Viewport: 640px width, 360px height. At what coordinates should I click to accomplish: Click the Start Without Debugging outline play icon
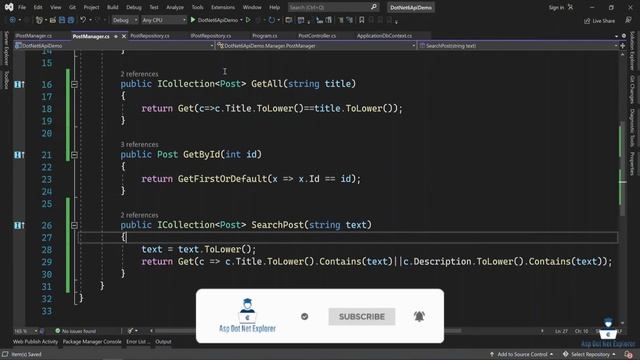coord(248,20)
